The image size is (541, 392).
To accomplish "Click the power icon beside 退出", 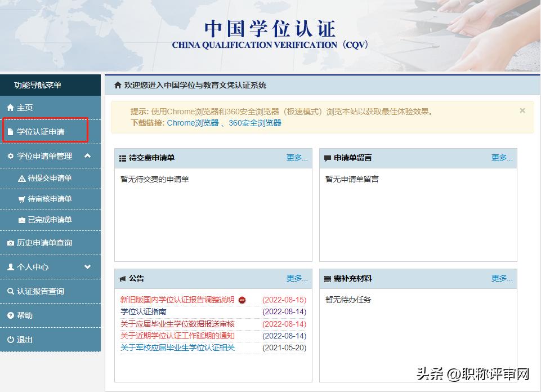I will pyautogui.click(x=10, y=339).
